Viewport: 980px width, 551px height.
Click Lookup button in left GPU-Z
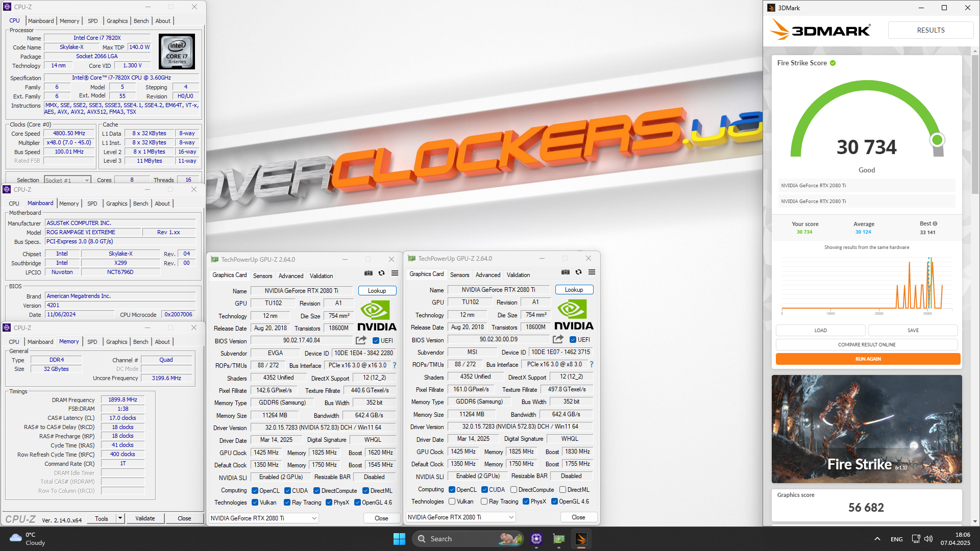pyautogui.click(x=377, y=291)
